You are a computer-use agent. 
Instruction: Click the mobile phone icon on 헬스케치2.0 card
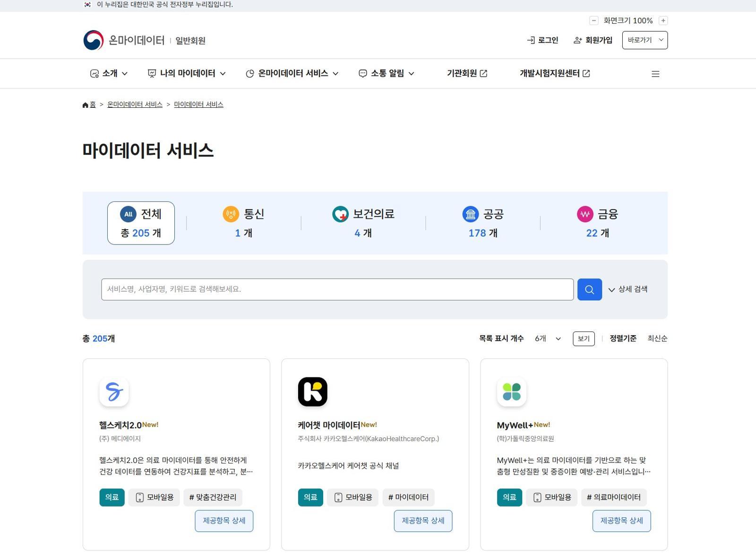click(x=140, y=497)
